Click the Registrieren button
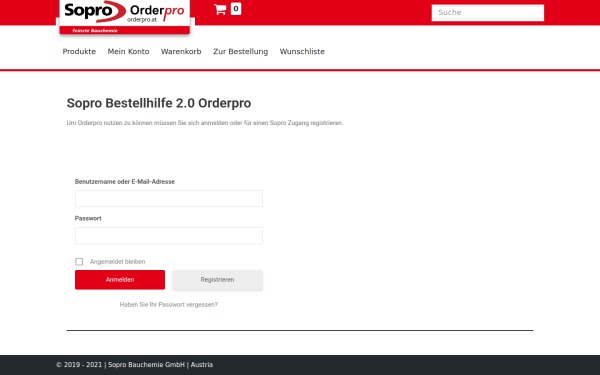 [217, 280]
